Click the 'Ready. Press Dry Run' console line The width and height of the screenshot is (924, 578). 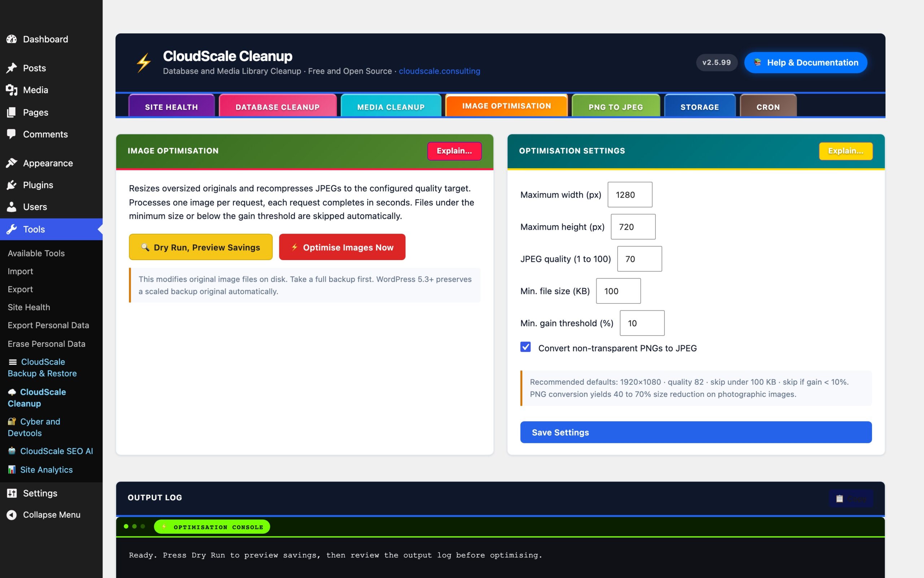[335, 555]
